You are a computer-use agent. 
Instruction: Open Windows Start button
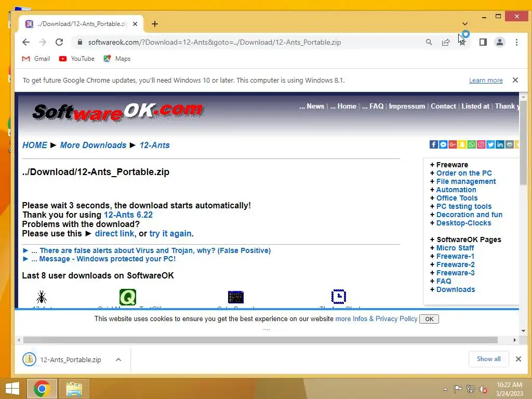pos(12,389)
